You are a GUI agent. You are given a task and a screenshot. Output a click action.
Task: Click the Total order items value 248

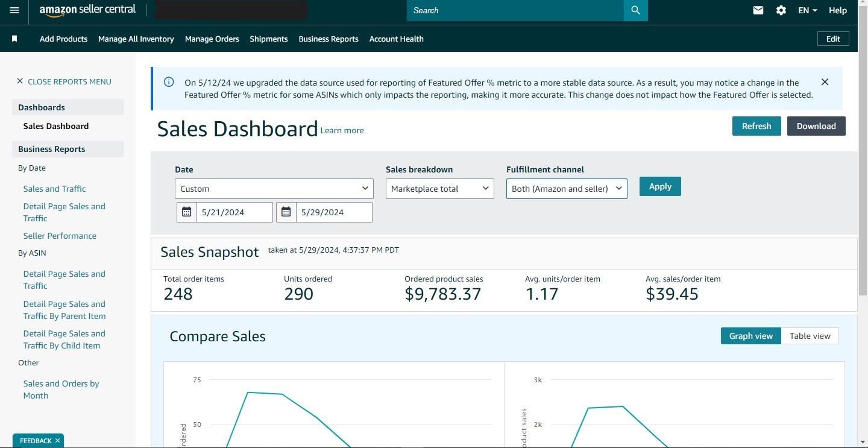pyautogui.click(x=178, y=294)
